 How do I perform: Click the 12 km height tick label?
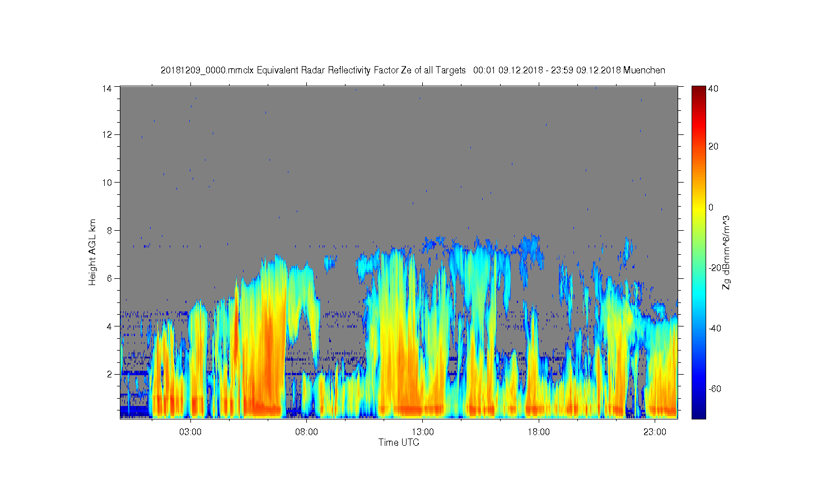[108, 134]
